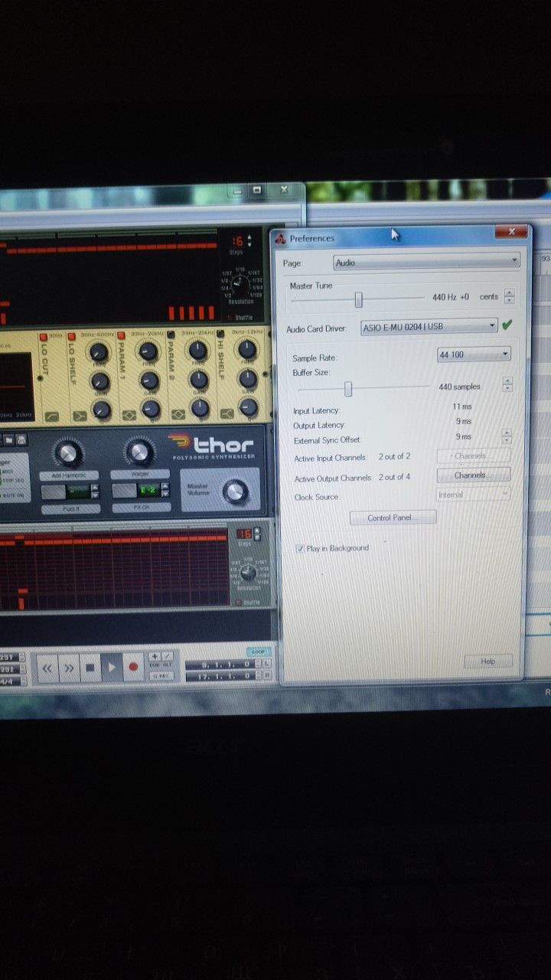Image resolution: width=551 pixels, height=980 pixels.
Task: Click the LO SHELF curve icon
Action: pos(79,416)
